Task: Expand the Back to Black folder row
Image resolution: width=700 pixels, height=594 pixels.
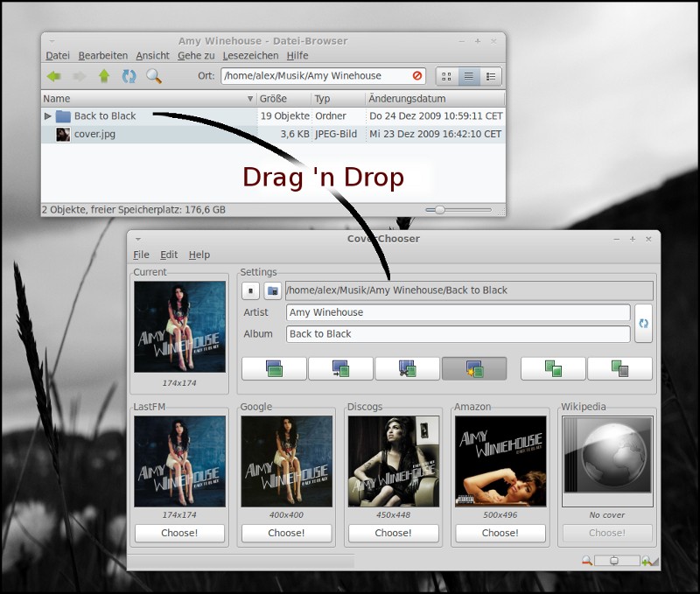Action: point(48,116)
